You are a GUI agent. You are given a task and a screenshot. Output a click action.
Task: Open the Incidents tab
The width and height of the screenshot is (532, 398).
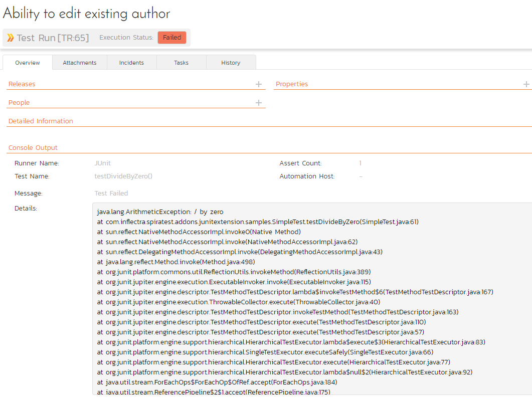[131, 63]
